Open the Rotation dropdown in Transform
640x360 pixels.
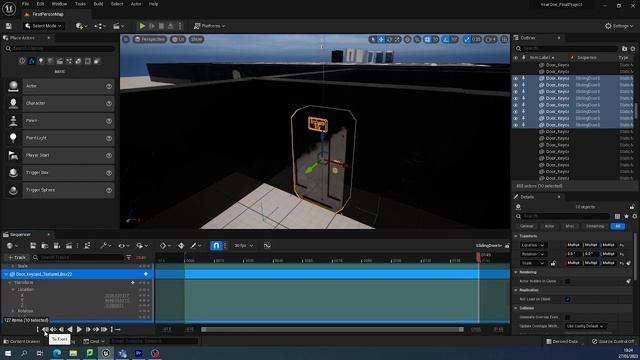533,254
